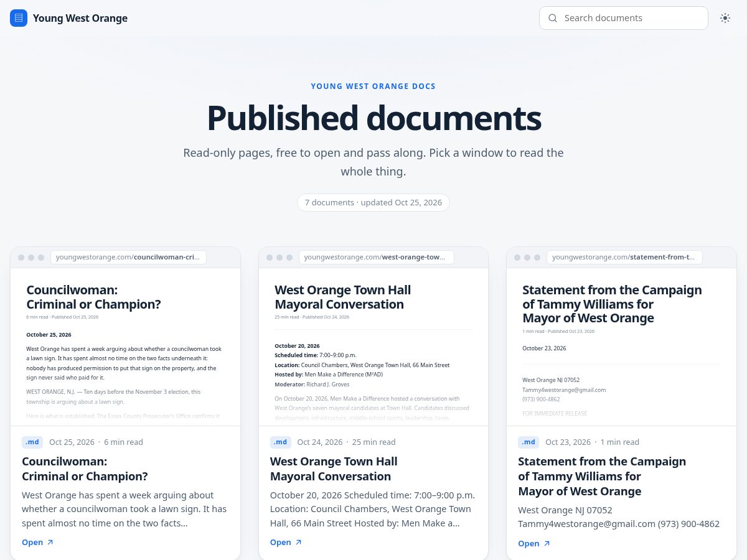
Task: Open the Tammy Williams statement preview
Action: tap(621, 347)
